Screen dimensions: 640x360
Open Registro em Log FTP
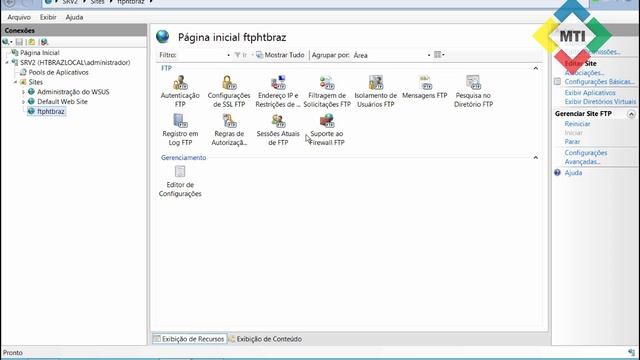[x=180, y=130]
